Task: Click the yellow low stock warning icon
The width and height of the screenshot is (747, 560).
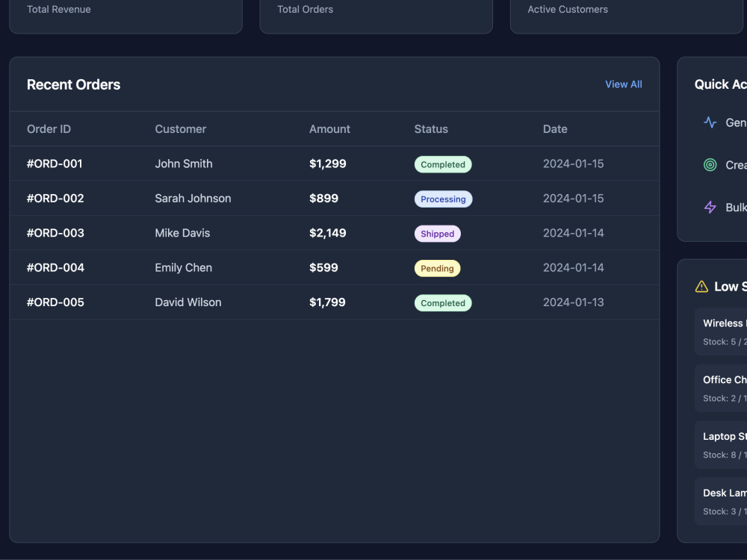Action: [701, 287]
